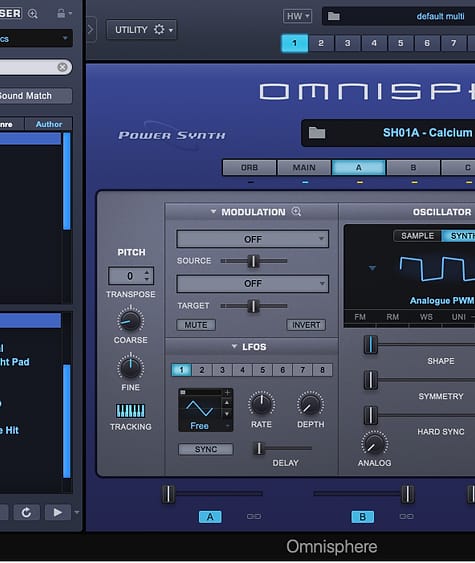Toggle the LFO Sync button
The height and width of the screenshot is (563, 475).
tap(206, 449)
